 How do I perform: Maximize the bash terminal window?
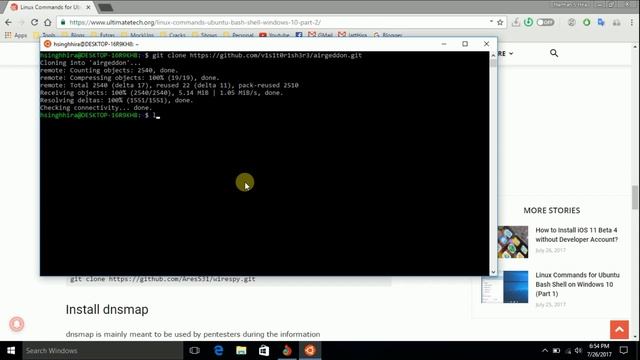pyautogui.click(x=465, y=44)
